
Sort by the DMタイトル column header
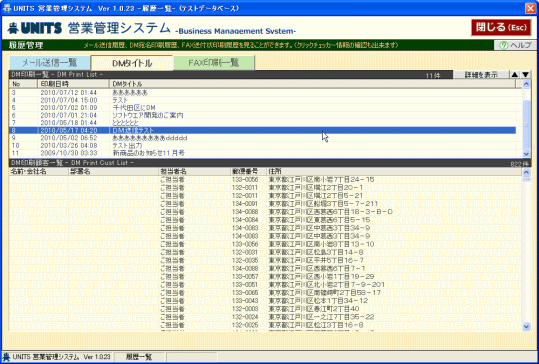(312, 84)
